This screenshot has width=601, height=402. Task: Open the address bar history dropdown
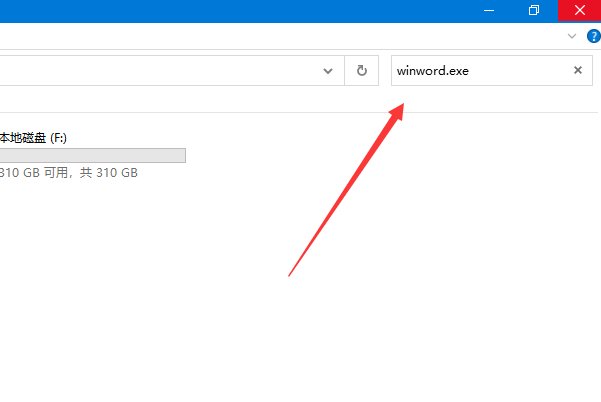tap(327, 71)
